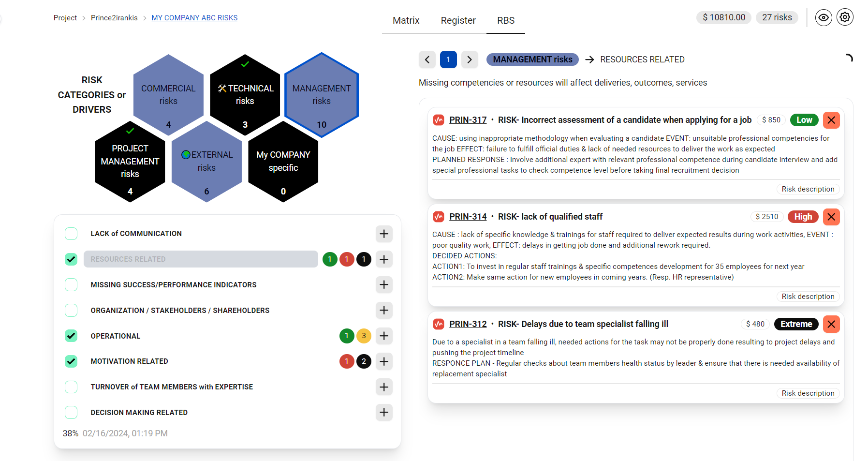Open the Project breadcrumb
The width and height of the screenshot is (868, 461).
click(65, 18)
